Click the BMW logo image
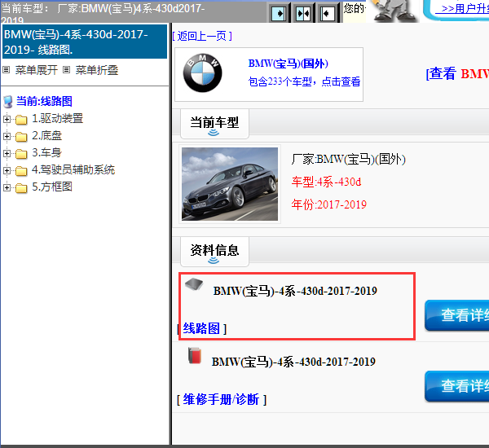The width and height of the screenshot is (489, 448). point(203,73)
